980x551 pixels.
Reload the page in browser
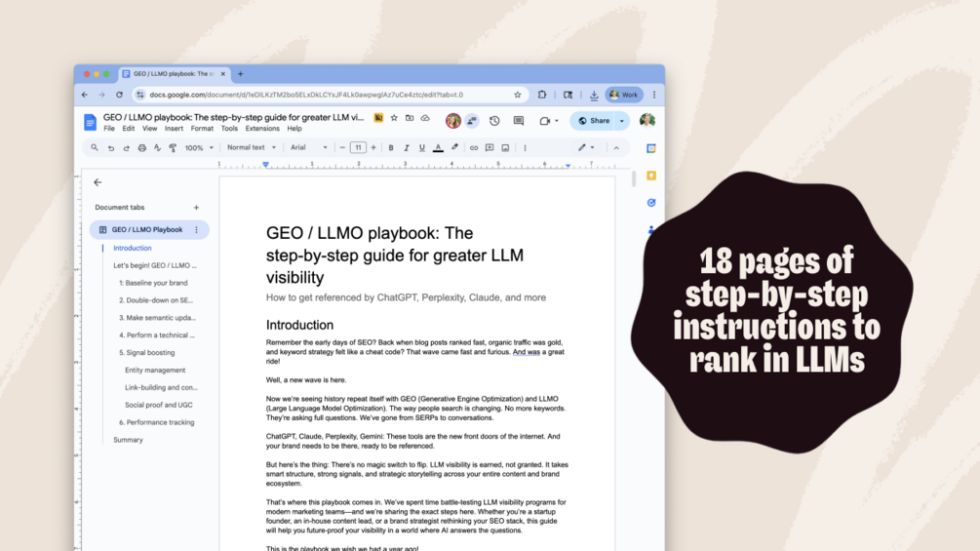click(x=119, y=95)
